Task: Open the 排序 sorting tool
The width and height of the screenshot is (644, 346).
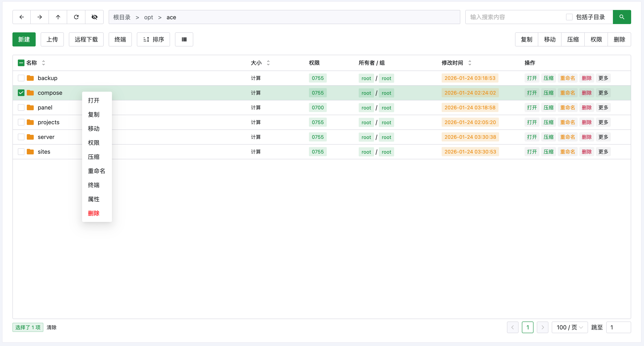Action: (153, 39)
